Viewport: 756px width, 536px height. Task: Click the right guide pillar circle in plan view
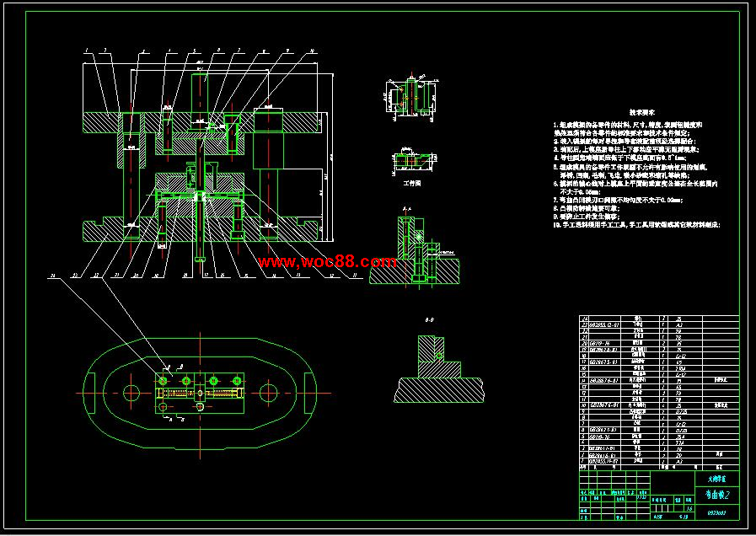coord(269,393)
